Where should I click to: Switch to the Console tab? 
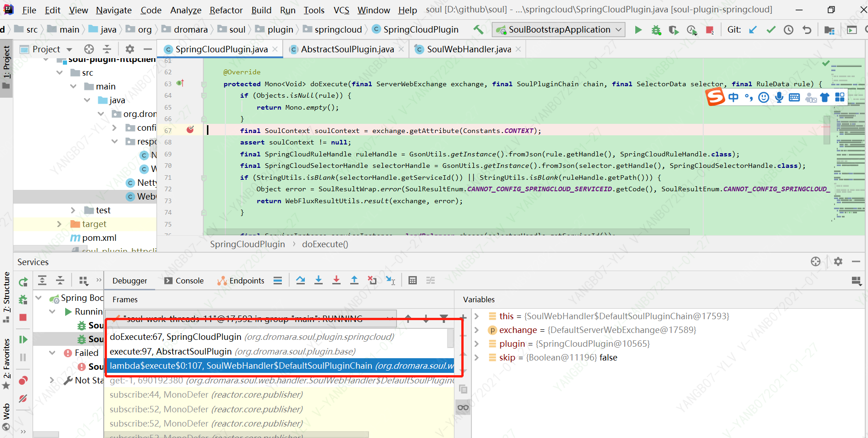[x=184, y=281]
